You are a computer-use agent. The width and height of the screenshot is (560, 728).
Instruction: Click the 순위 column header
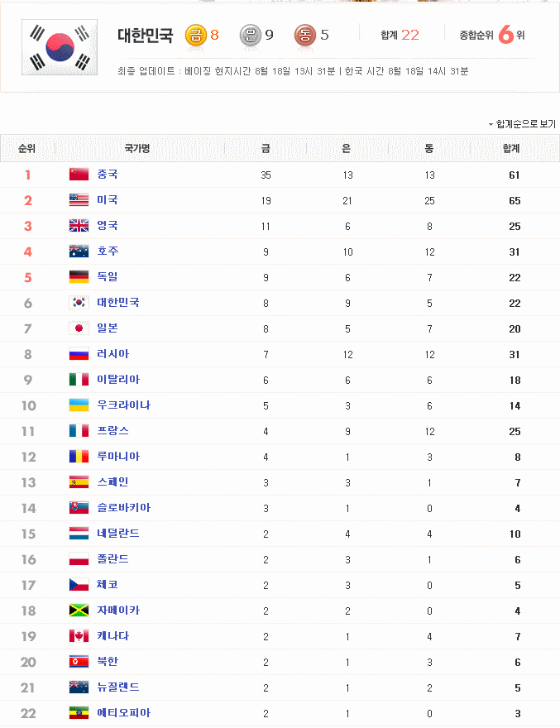pos(26,149)
